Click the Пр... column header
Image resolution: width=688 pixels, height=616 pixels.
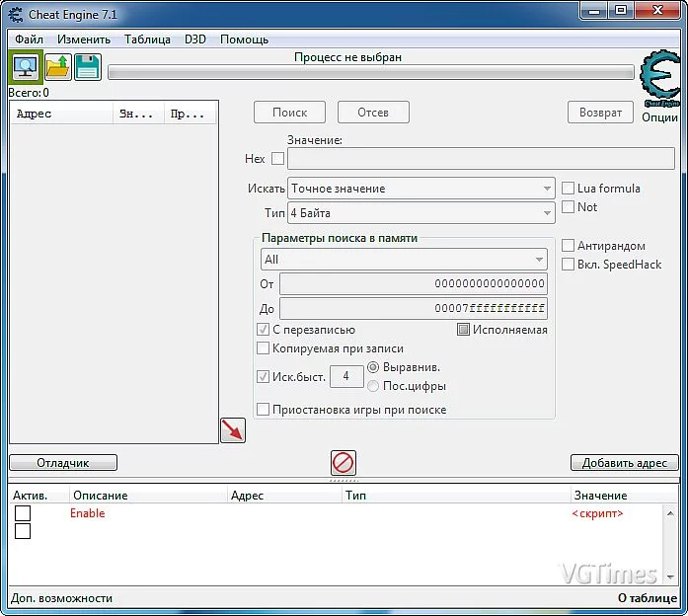[190, 114]
